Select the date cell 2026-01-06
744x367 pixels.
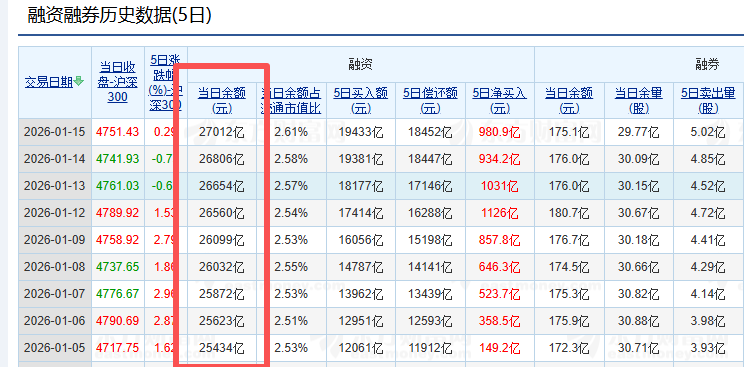55,321
